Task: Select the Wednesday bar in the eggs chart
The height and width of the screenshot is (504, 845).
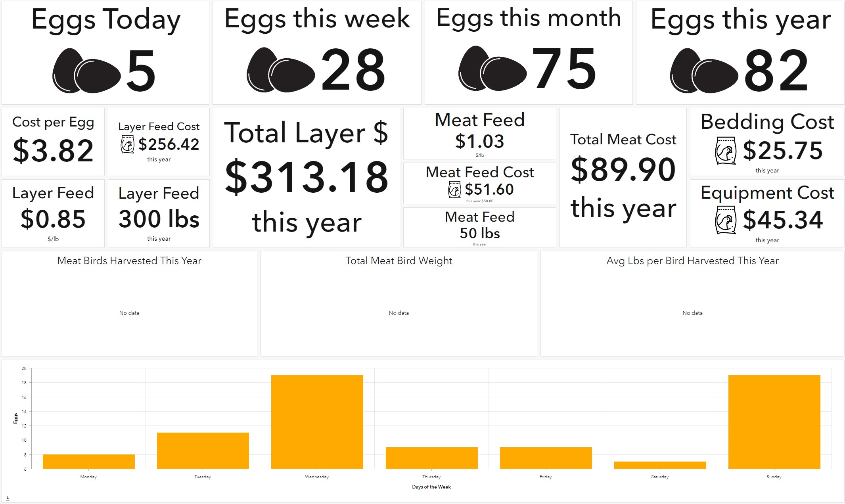Action: pyautogui.click(x=317, y=422)
